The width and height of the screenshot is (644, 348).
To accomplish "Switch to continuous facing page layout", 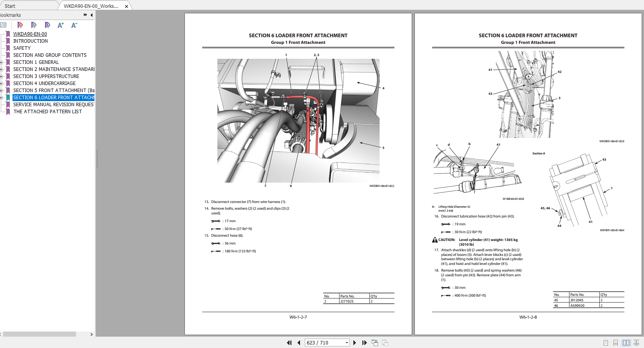I will [x=636, y=343].
